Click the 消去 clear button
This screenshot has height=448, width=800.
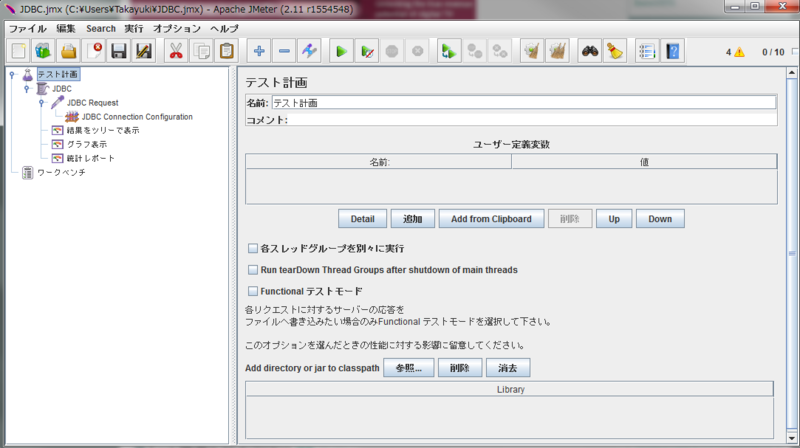coord(508,368)
